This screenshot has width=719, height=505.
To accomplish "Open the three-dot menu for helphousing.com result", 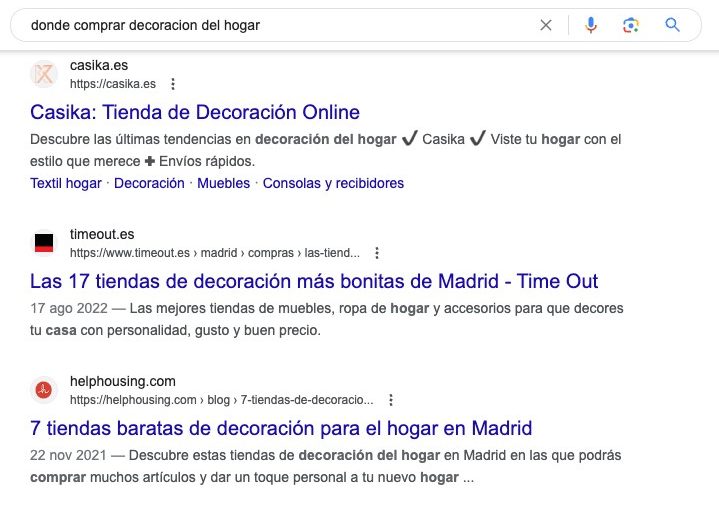I will pos(391,400).
